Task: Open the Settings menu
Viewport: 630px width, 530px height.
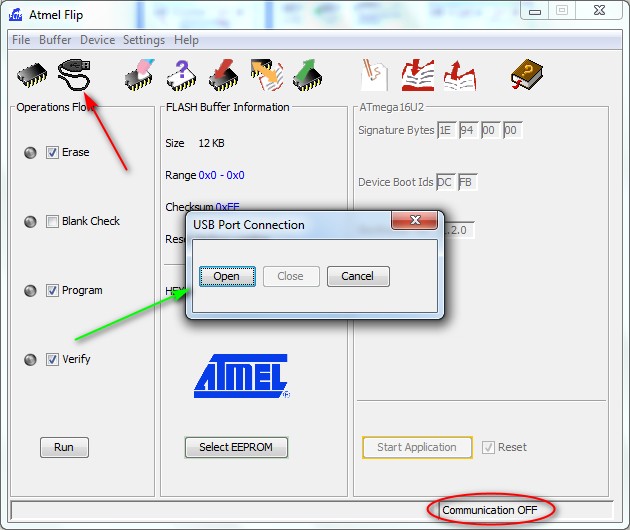Action: (144, 40)
